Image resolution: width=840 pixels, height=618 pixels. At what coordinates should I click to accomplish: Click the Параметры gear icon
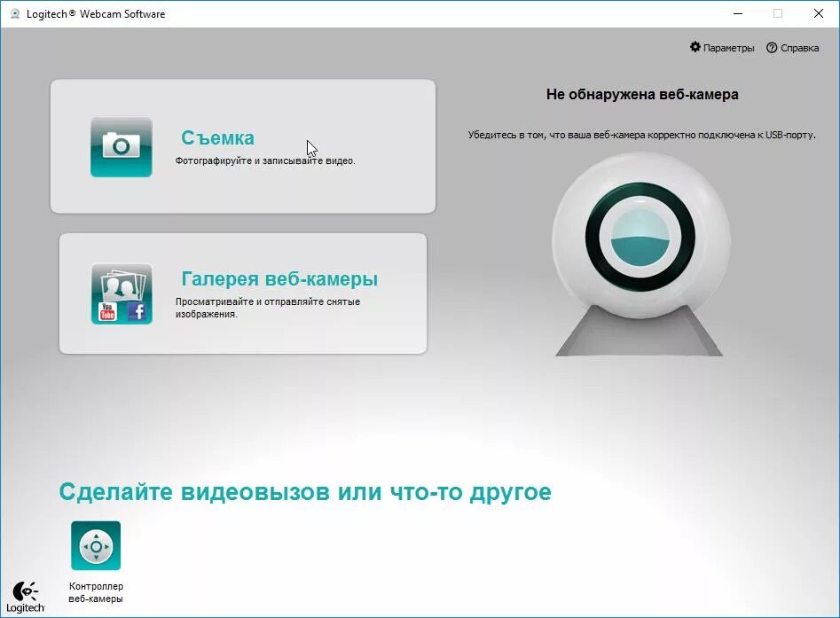(695, 47)
